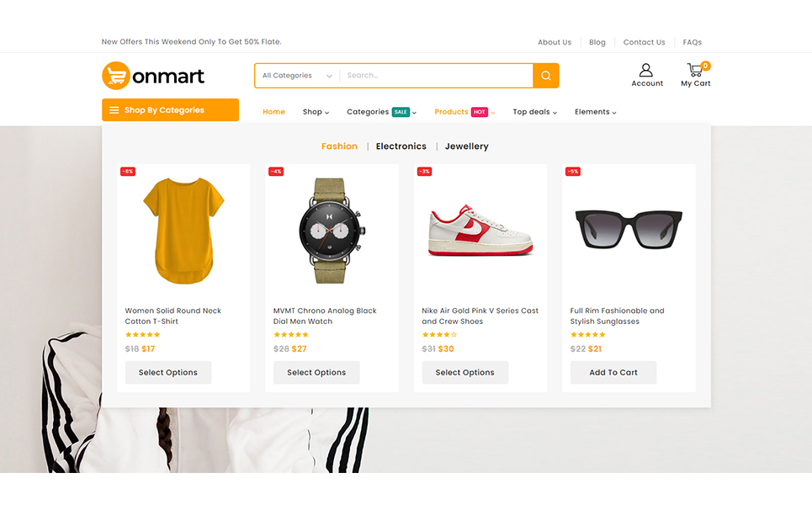
Task: Go to the Home menu item
Action: 273,112
